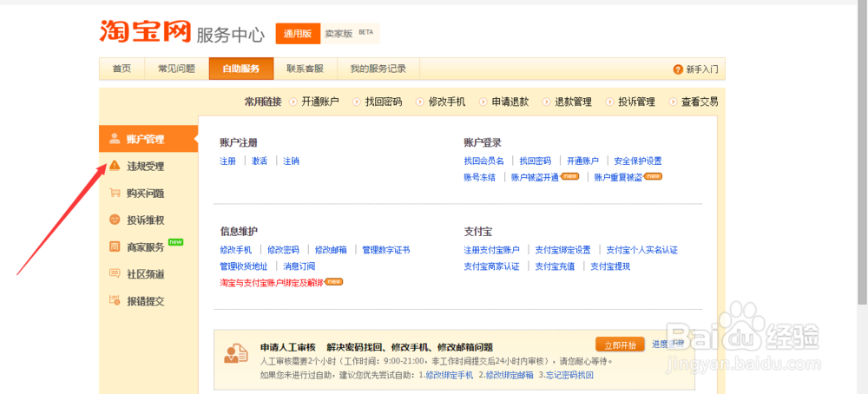Click the 申请人工审核 person-document icon
This screenshot has width=868, height=394.
pos(236,352)
